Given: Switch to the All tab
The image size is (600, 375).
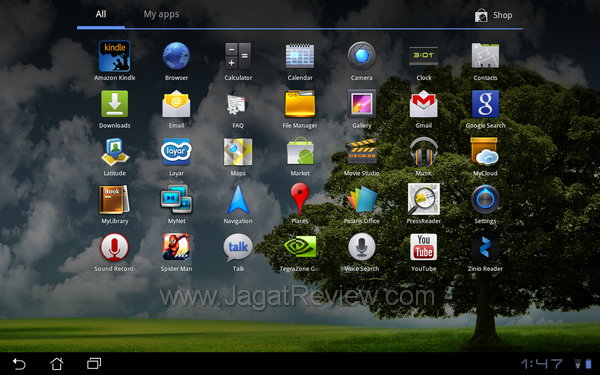Looking at the screenshot, I should [x=101, y=14].
